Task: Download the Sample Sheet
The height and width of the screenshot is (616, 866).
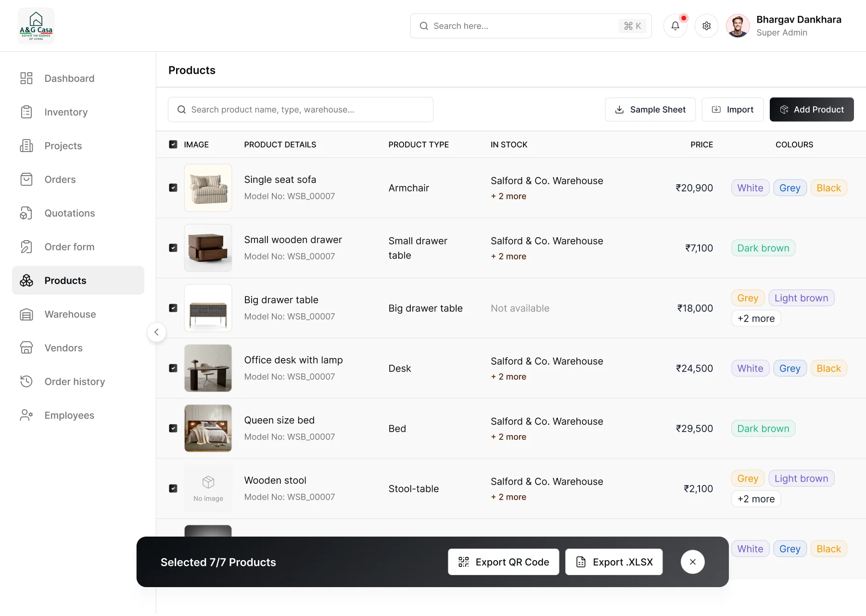Action: pyautogui.click(x=650, y=110)
